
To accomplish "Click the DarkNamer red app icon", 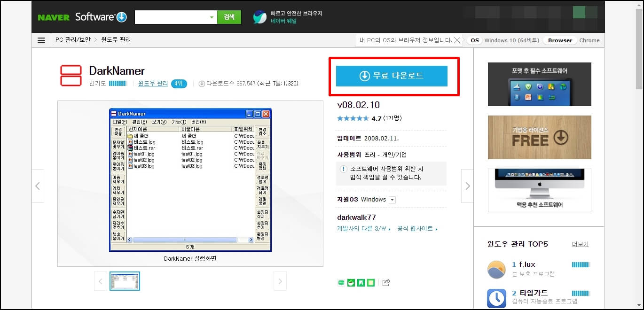I will (x=71, y=76).
